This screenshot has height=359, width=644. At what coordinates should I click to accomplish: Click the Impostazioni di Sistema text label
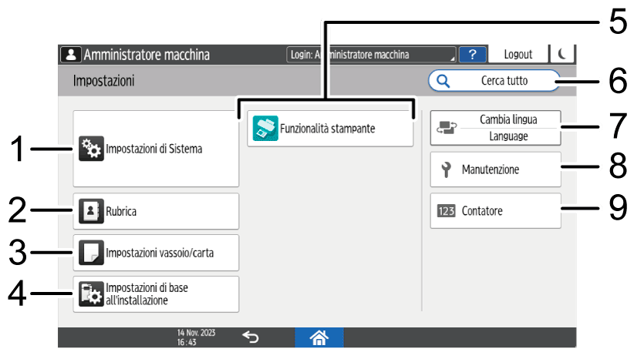point(154,149)
